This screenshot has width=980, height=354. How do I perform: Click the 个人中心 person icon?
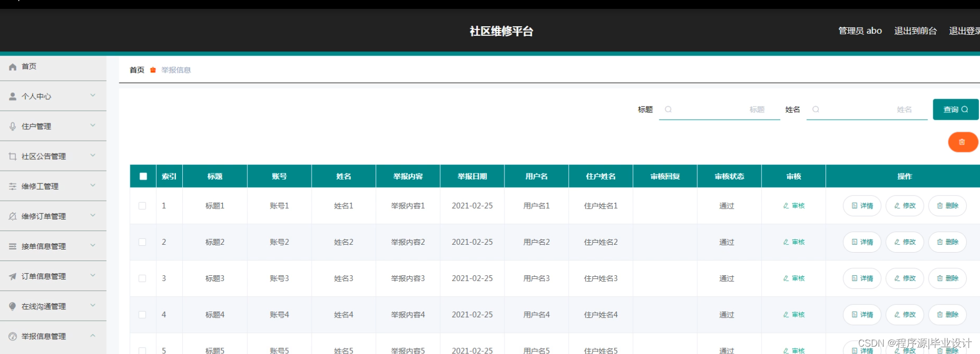(x=13, y=97)
